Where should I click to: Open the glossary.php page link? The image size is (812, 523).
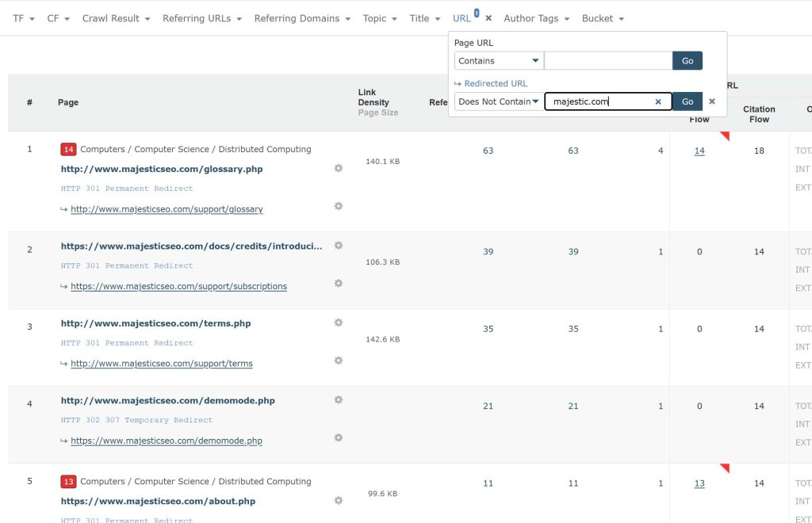[162, 169]
